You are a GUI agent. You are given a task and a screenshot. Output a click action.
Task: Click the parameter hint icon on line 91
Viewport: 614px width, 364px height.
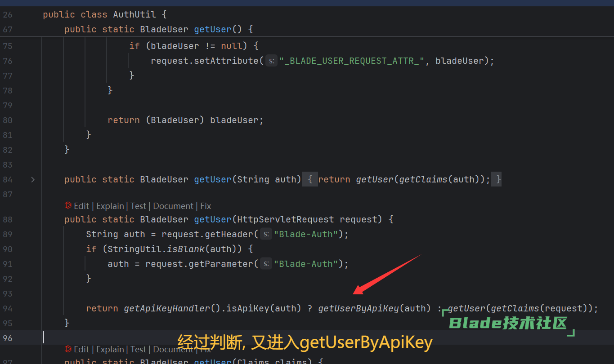click(x=266, y=264)
